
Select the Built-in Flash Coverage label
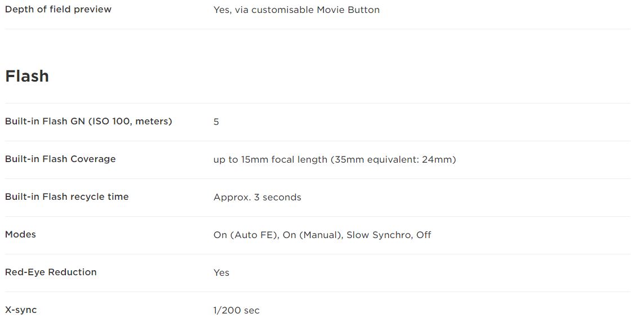click(60, 159)
